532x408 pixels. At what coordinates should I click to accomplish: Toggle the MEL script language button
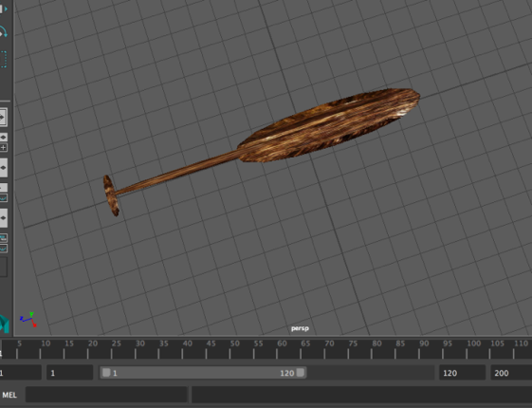(9, 395)
